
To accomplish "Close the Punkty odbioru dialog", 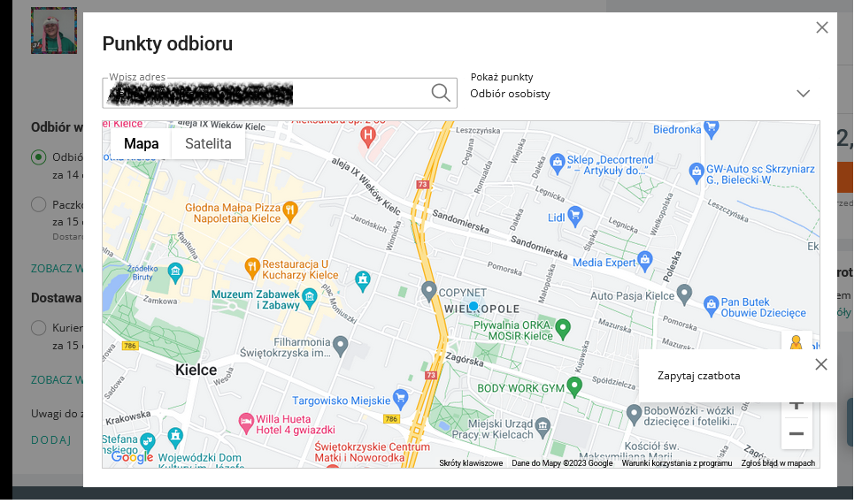I will pos(821,27).
